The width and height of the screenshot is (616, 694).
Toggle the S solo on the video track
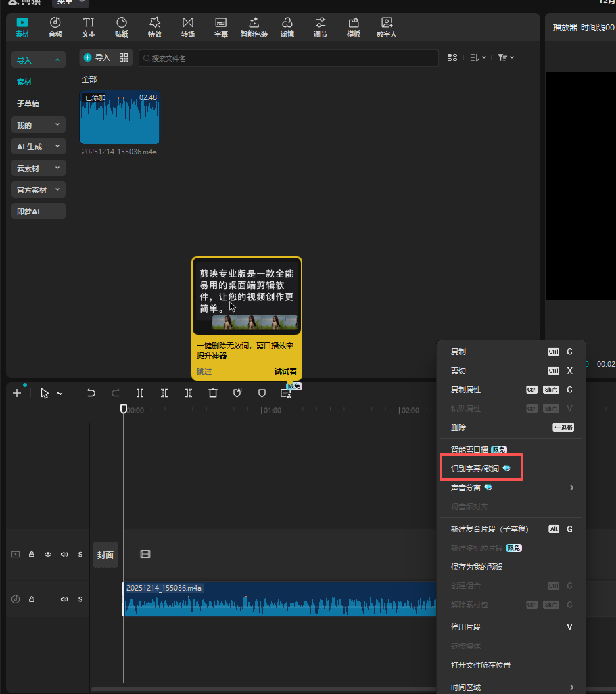[x=80, y=555]
